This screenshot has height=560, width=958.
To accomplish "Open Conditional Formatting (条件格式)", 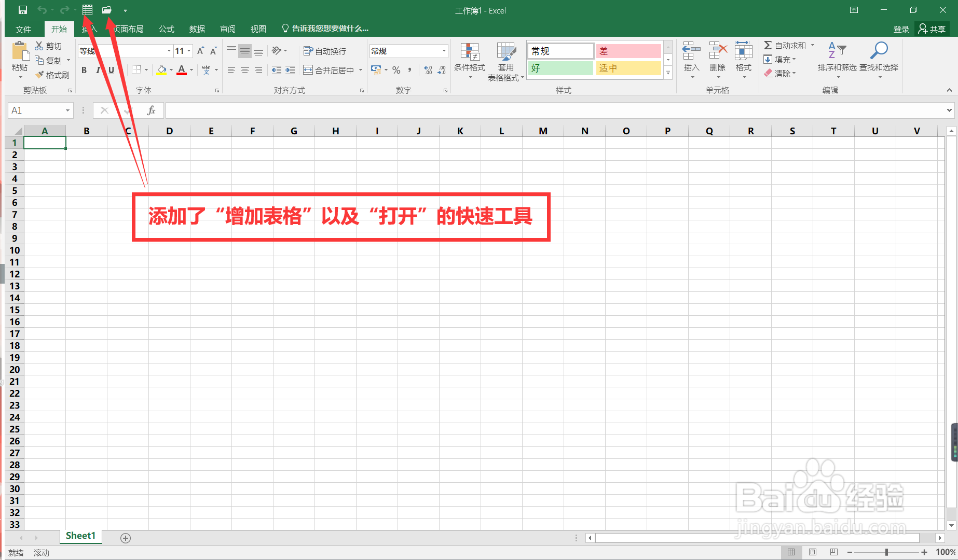I will (470, 61).
